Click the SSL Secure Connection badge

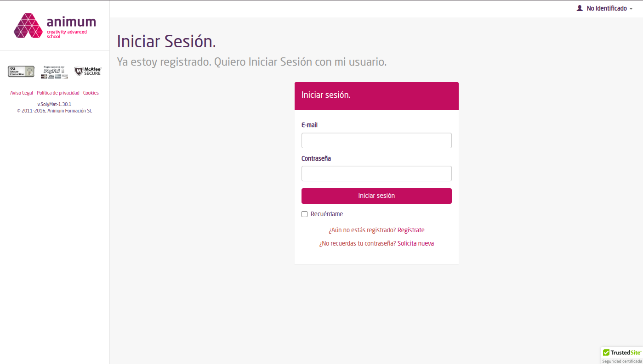tap(21, 71)
